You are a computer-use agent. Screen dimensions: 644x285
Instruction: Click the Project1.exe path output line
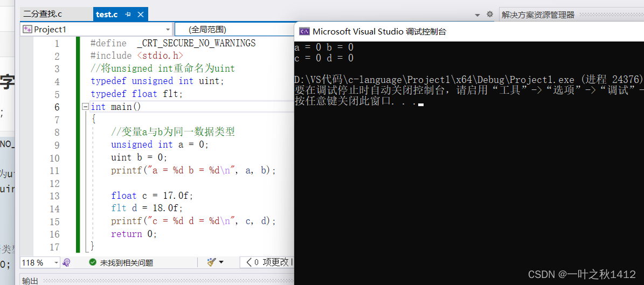pyautogui.click(x=469, y=79)
